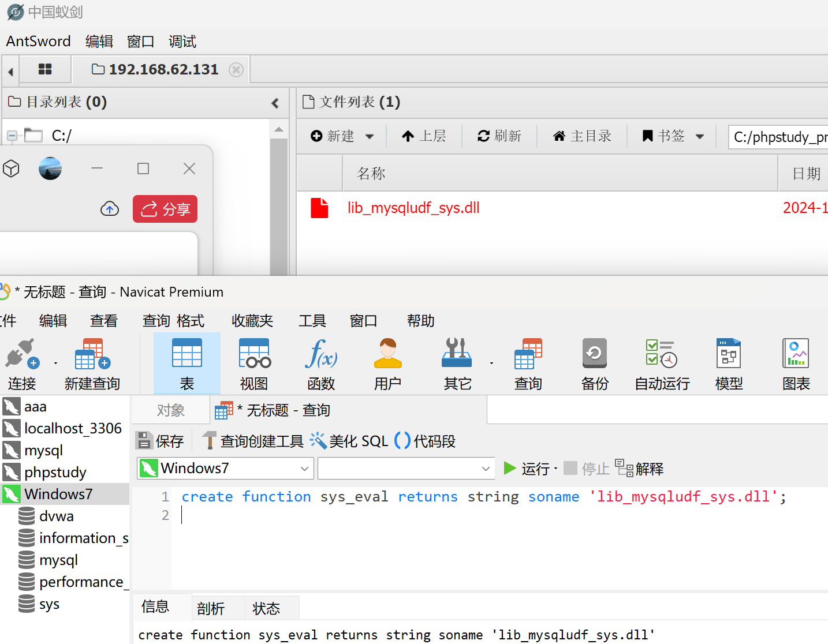The image size is (828, 644).
Task: Open the 其它 dropdown arrow
Action: [491, 364]
